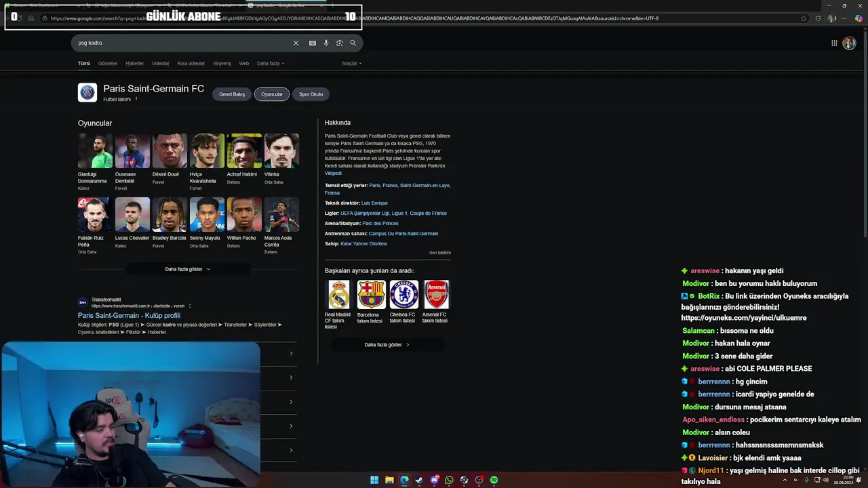Open the Parc des Princes stadium link
Screen dimensions: 868x488
click(380, 223)
